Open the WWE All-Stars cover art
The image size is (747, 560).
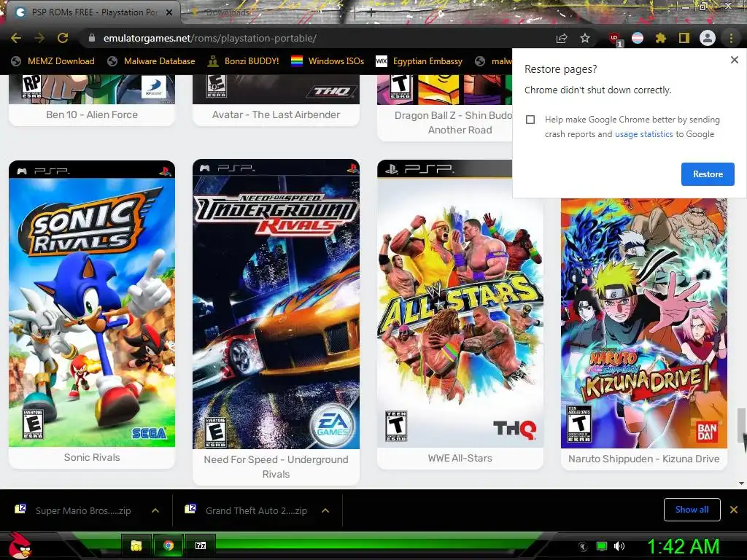(x=460, y=304)
